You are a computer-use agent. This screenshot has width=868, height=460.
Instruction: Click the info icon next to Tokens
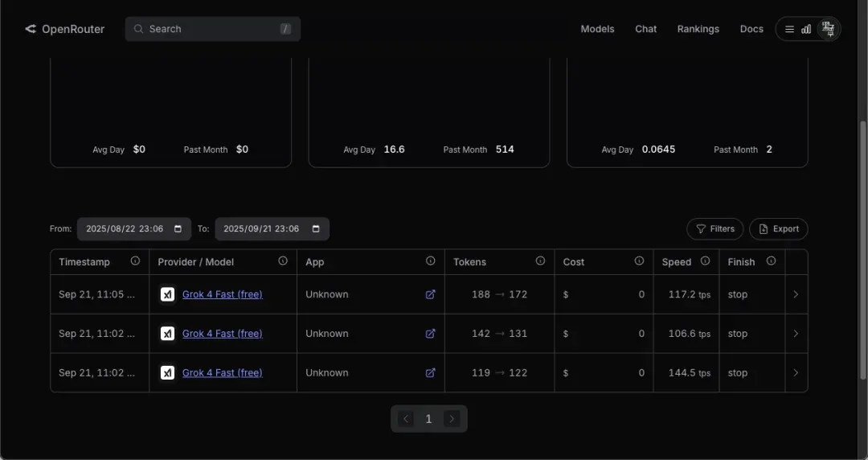point(540,261)
